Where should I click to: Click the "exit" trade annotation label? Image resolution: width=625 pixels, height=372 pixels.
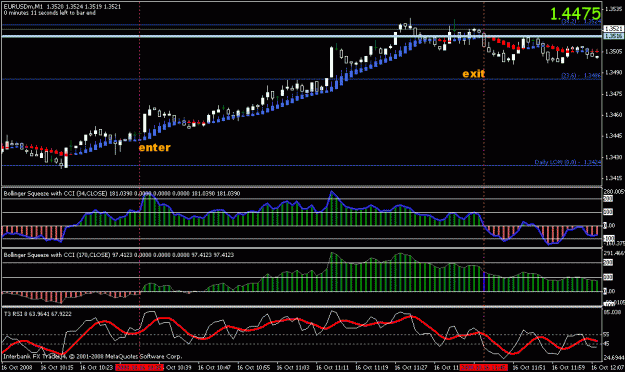click(474, 74)
